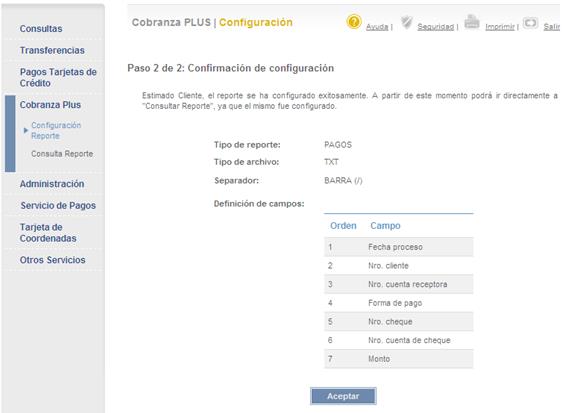Click the Orden column header

343,226
